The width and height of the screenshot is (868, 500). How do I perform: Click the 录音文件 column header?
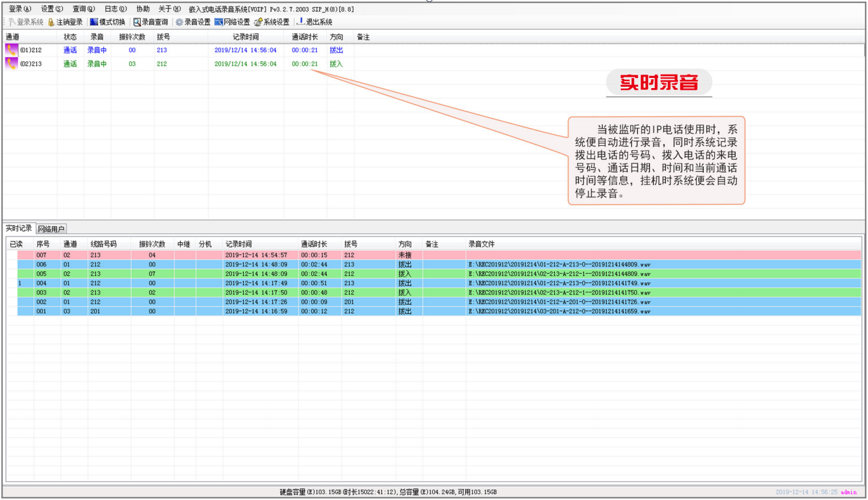(x=482, y=244)
